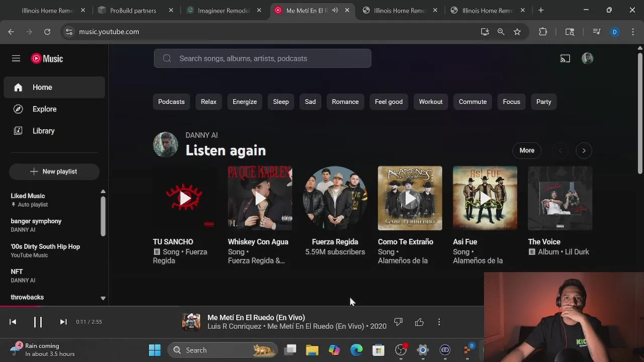Open the Fuerza Regida artist image
The image size is (644, 362).
click(x=335, y=198)
